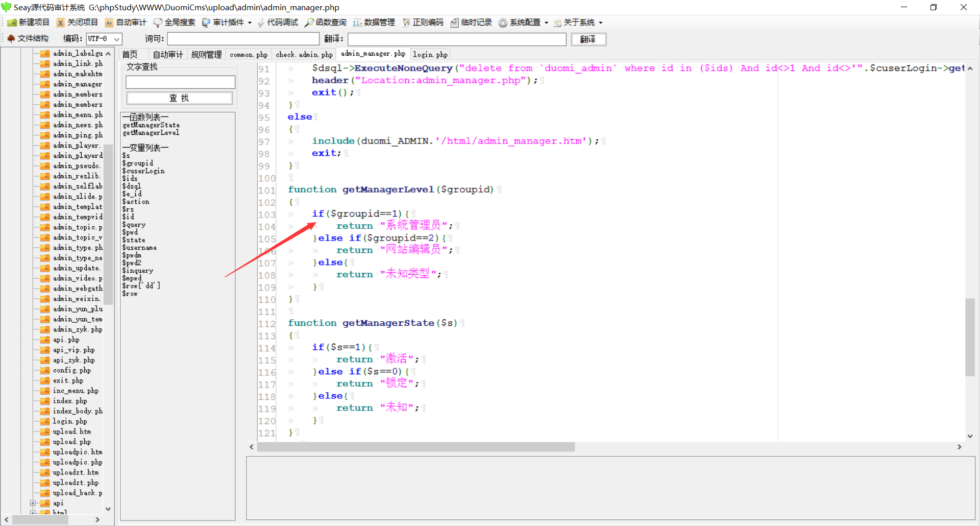The width and height of the screenshot is (980, 526).
Task: Focus the 翻译 result input field
Action: tap(457, 39)
